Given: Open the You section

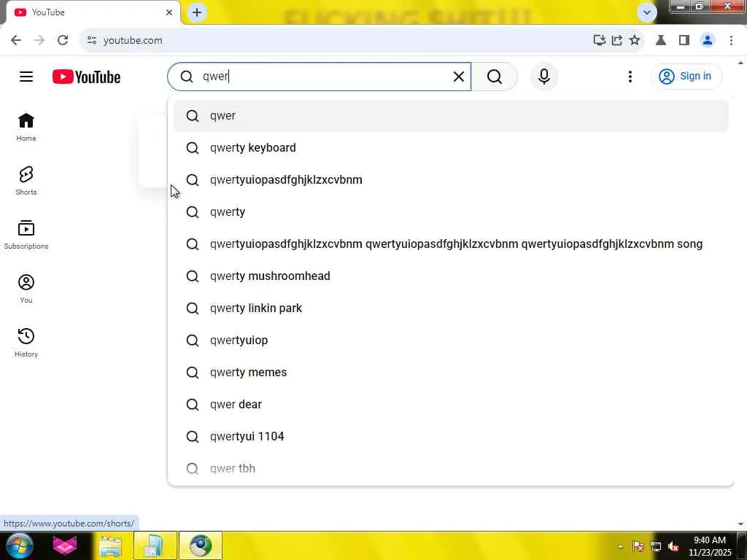Looking at the screenshot, I should (26, 289).
